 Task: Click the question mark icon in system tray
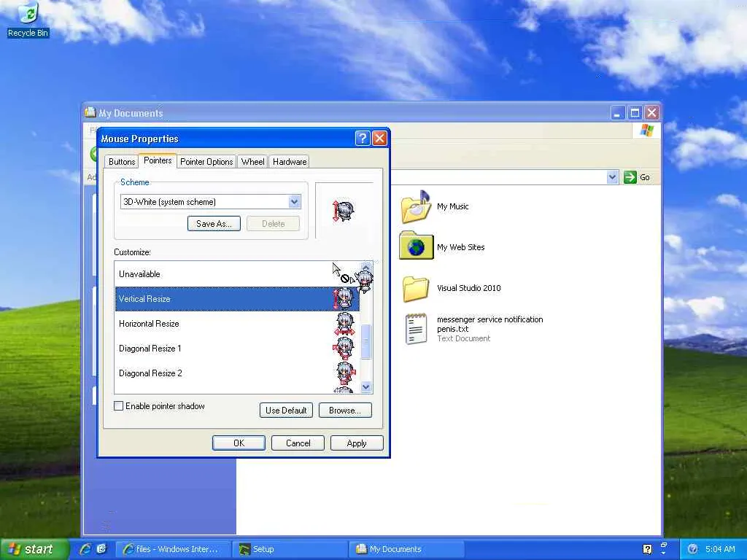coord(647,549)
